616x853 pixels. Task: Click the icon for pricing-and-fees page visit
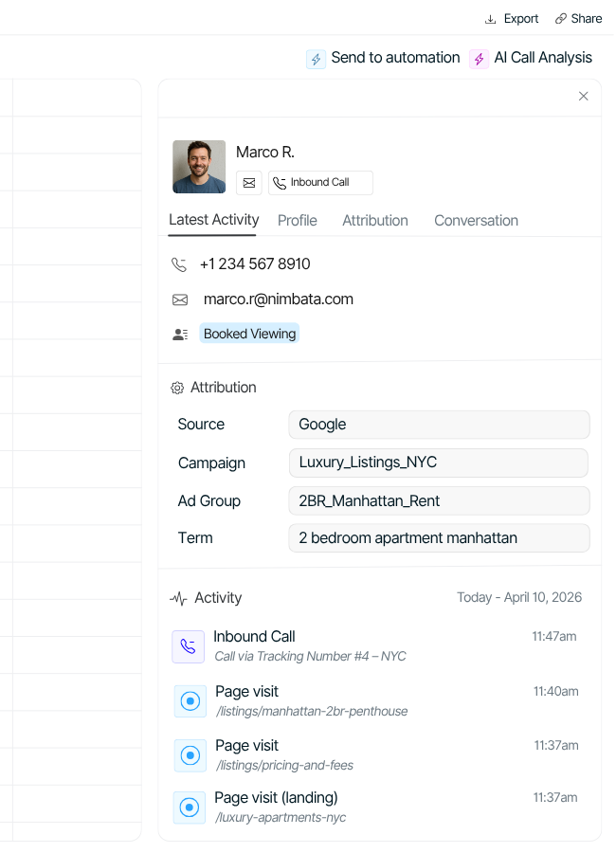[190, 755]
